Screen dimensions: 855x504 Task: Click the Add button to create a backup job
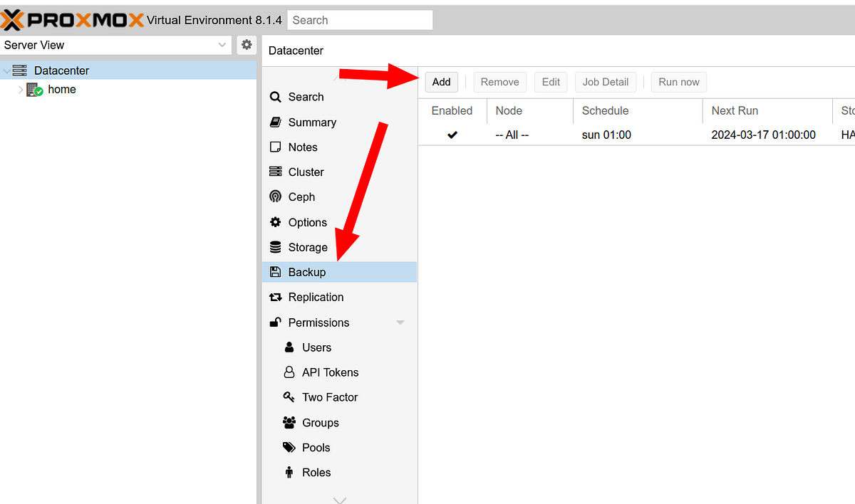441,82
